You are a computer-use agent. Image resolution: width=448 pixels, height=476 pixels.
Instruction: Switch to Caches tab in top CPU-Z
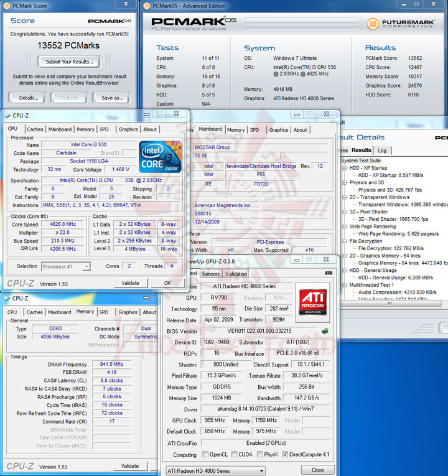pos(35,129)
